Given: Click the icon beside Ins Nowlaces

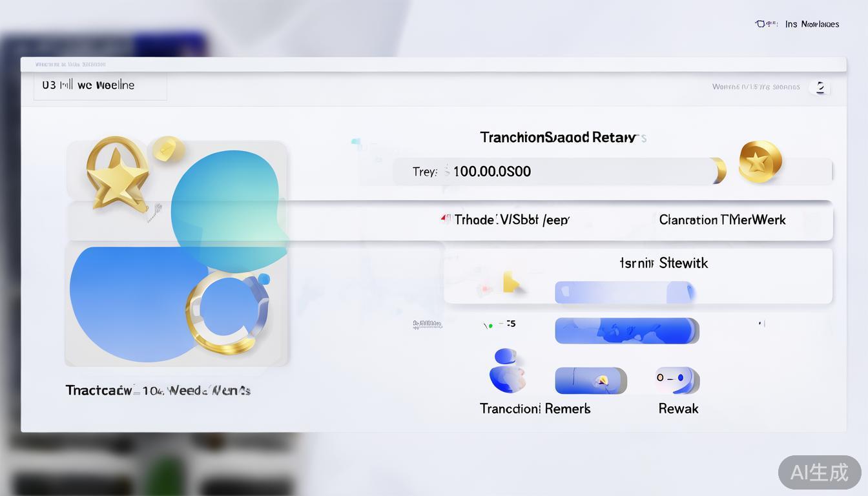Looking at the screenshot, I should pyautogui.click(x=765, y=24).
